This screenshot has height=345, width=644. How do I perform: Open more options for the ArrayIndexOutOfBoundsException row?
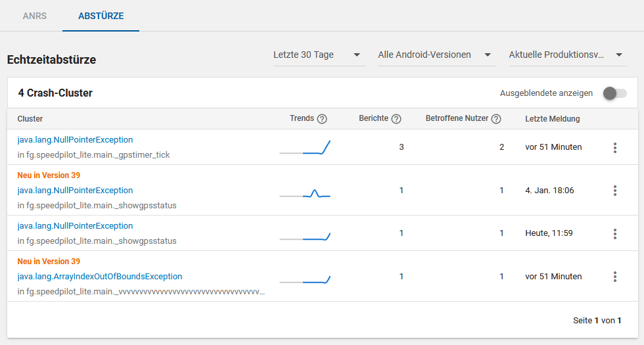pyautogui.click(x=615, y=277)
